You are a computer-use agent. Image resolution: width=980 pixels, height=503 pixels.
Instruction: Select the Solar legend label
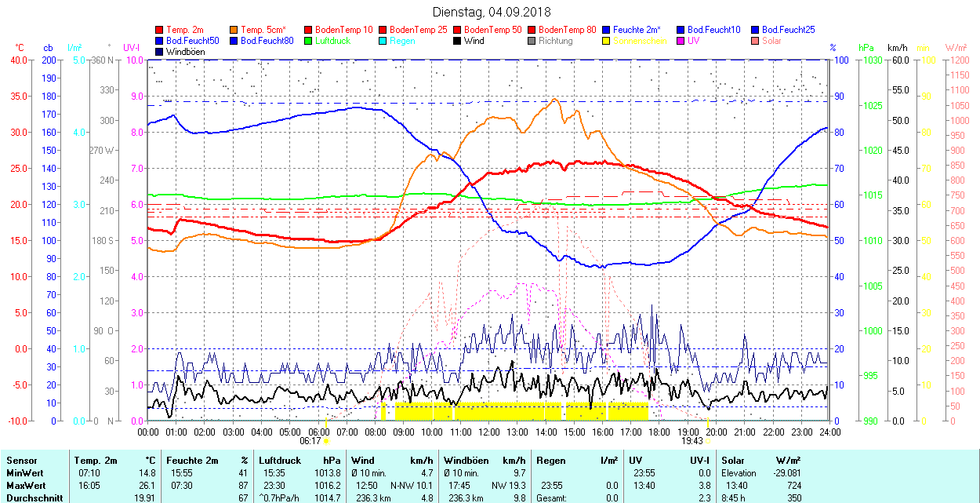[x=771, y=41]
